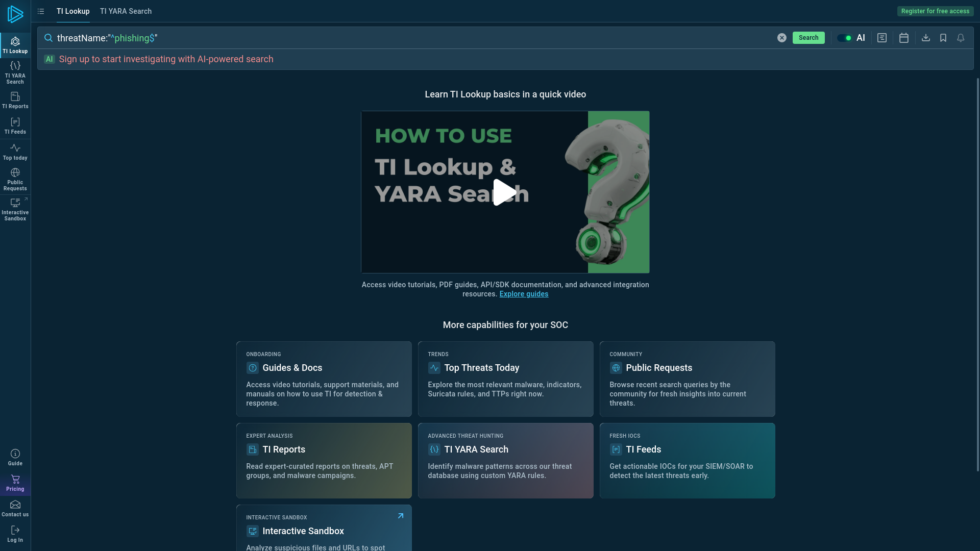Open Top today in sidebar

click(x=15, y=152)
